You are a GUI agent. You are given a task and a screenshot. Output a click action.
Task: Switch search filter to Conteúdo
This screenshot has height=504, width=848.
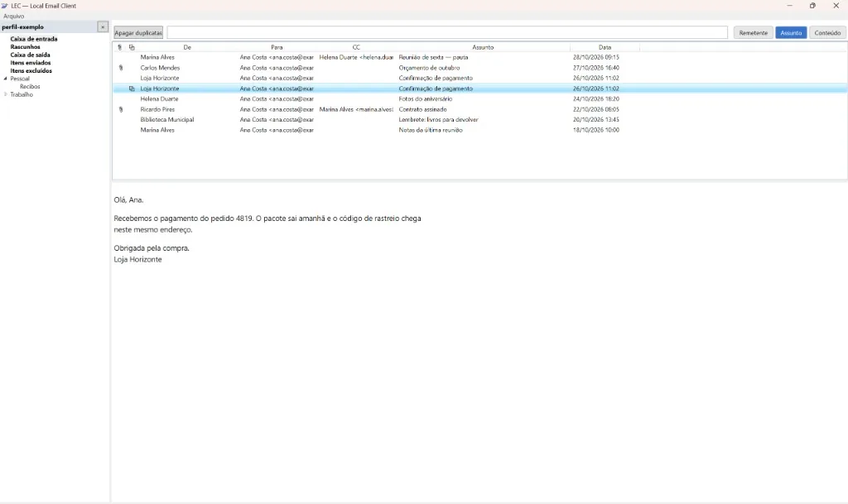827,33
